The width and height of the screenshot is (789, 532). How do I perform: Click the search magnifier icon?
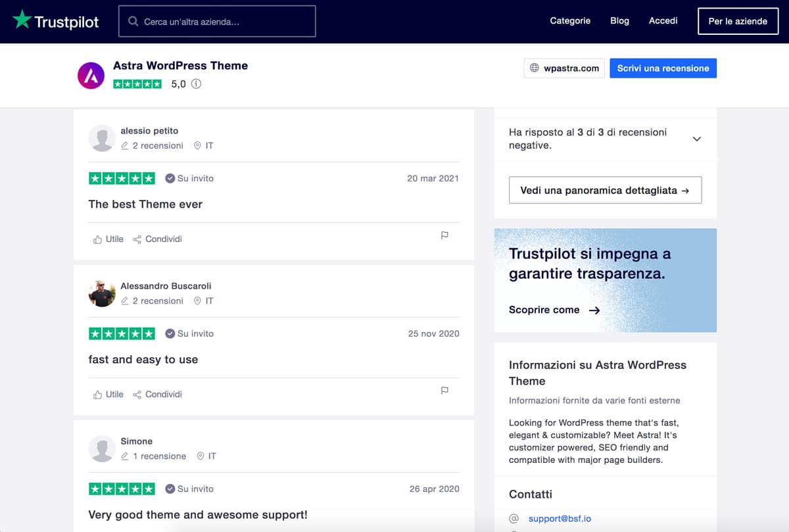133,22
